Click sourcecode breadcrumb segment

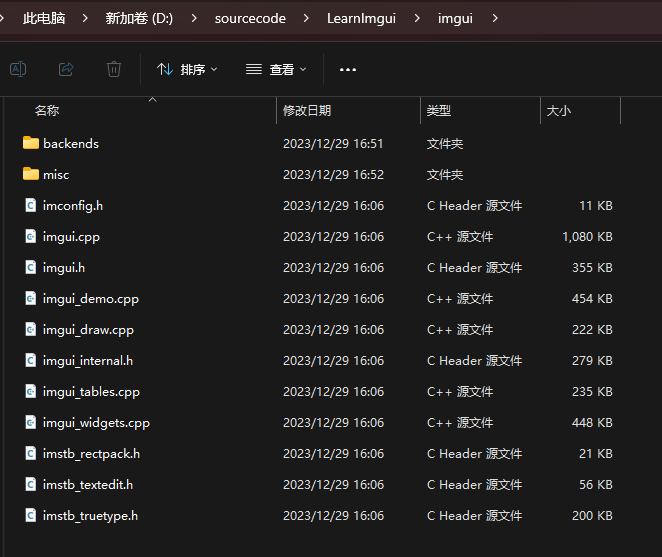250,18
